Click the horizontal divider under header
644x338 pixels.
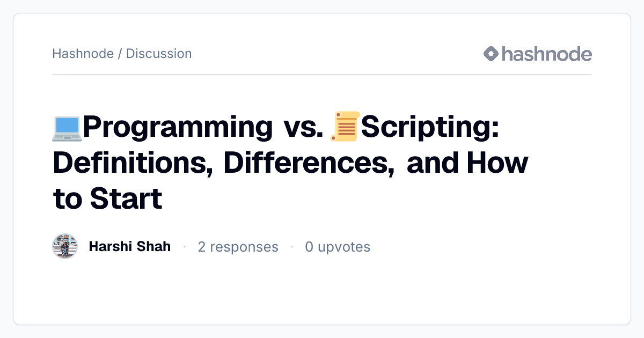pos(322,74)
